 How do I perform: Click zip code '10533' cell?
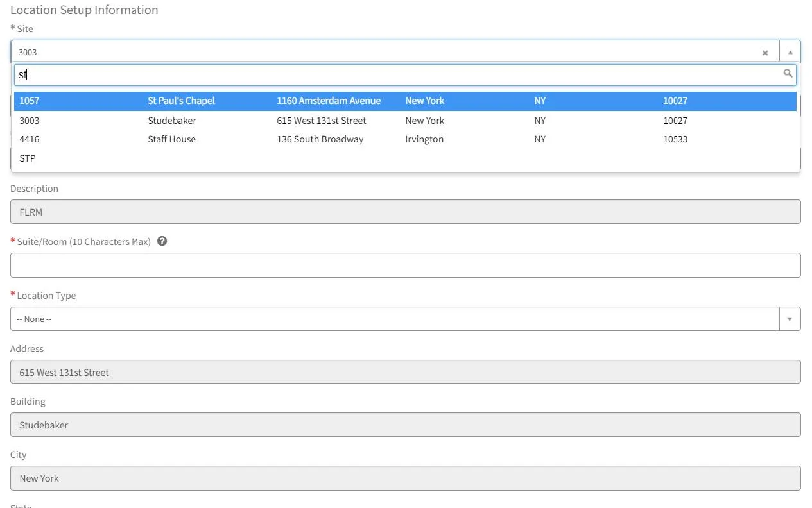click(675, 139)
